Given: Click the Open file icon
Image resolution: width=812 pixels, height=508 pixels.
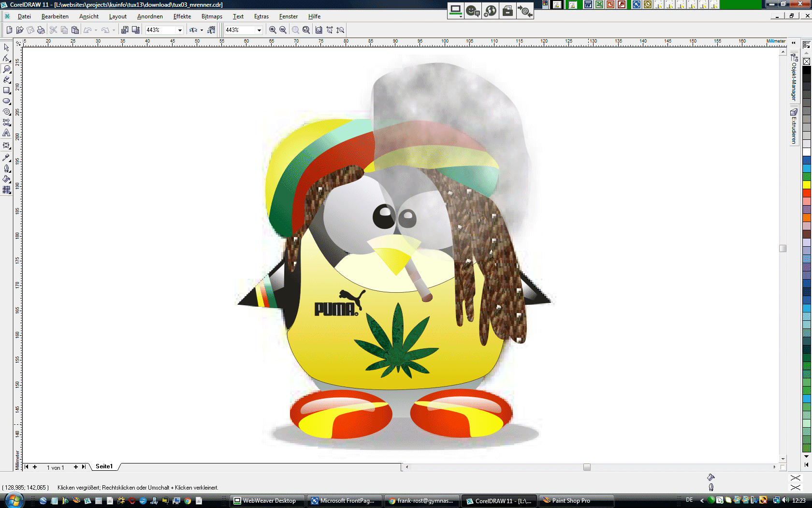Looking at the screenshot, I should point(20,30).
